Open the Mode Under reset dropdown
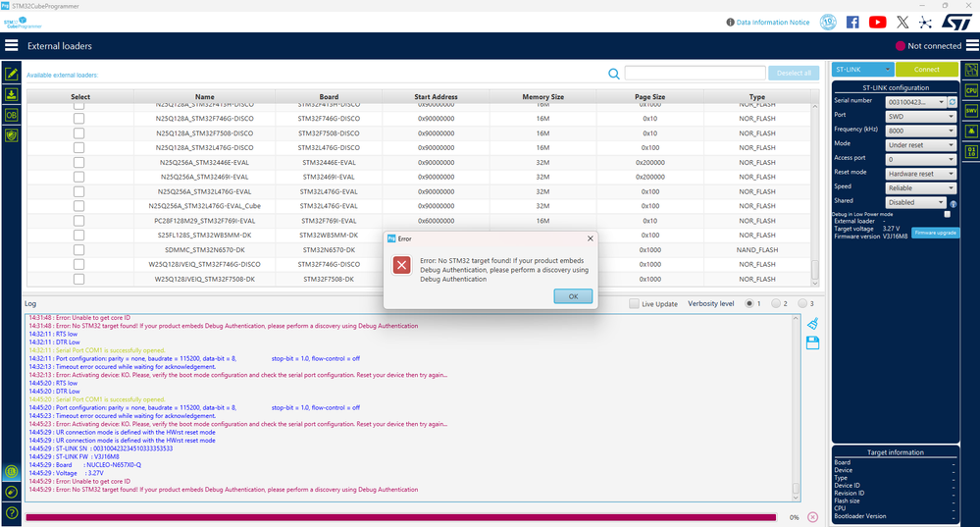 coord(920,145)
